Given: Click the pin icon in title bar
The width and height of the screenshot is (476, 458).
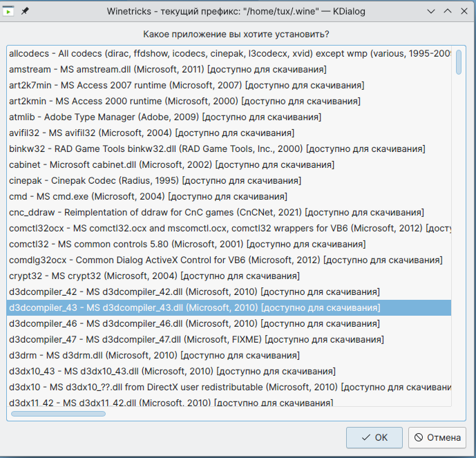Looking at the screenshot, I should [x=26, y=11].
